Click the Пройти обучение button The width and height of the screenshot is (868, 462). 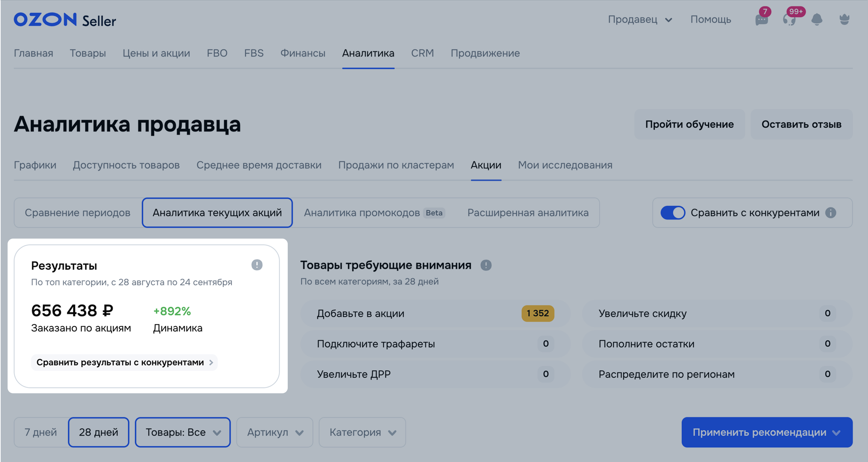point(689,124)
